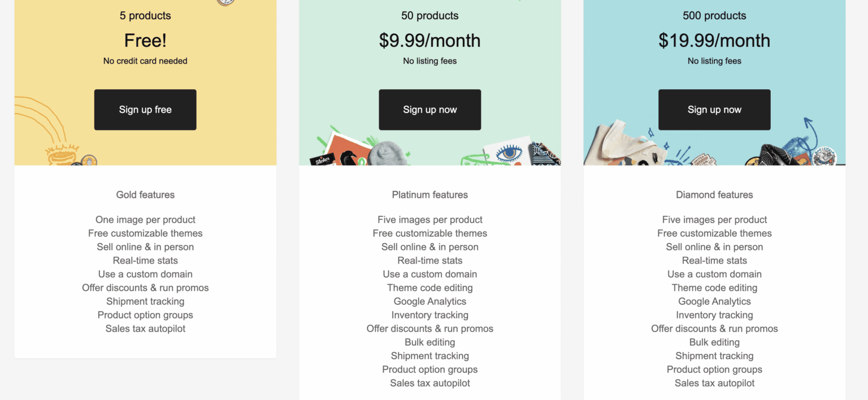Click the Free! price label
868x400 pixels.
point(145,40)
